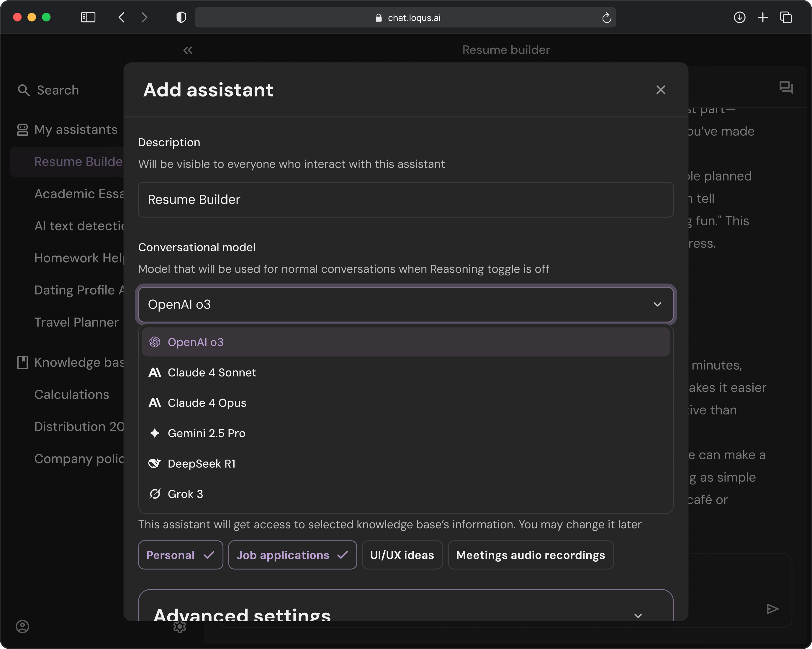Collapse the Conversational model dropdown
Image resolution: width=812 pixels, height=649 pixels.
click(x=406, y=304)
